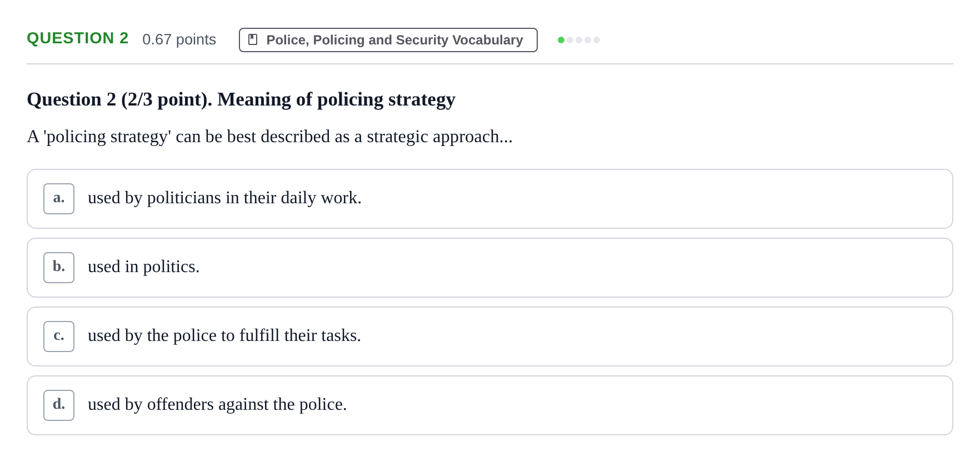
Task: Click the fourth progress dot
Action: point(588,40)
